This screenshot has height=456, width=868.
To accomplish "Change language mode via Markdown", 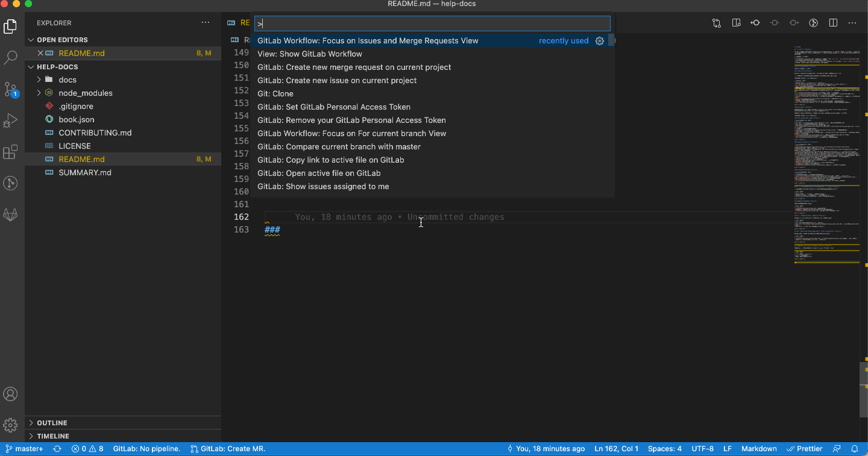I will pos(759,449).
